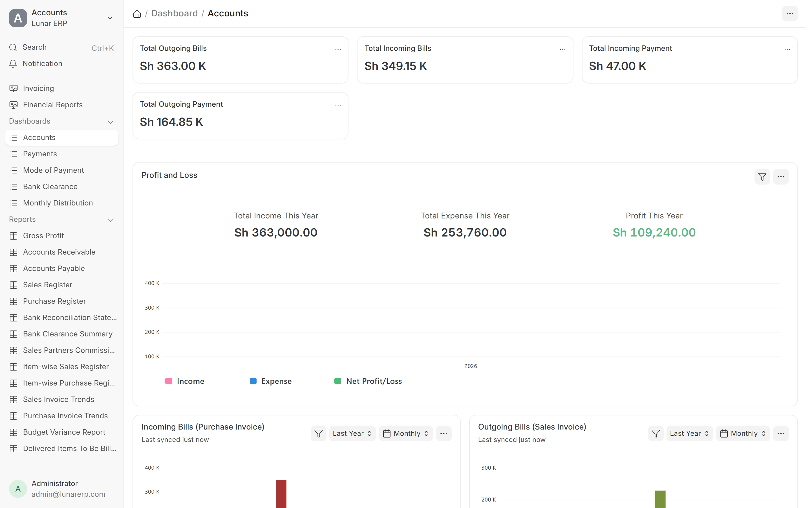Click the Payments list icon in sidebar
Screen dimensions: 812x508
click(x=14, y=154)
